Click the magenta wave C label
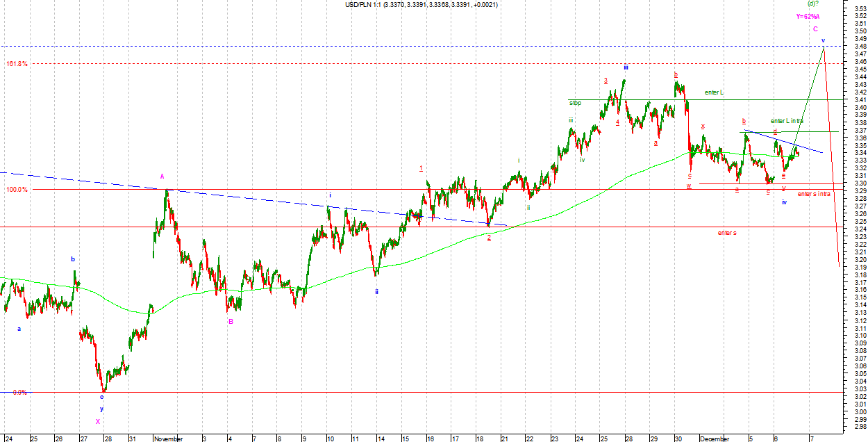868x442 pixels. click(x=815, y=28)
